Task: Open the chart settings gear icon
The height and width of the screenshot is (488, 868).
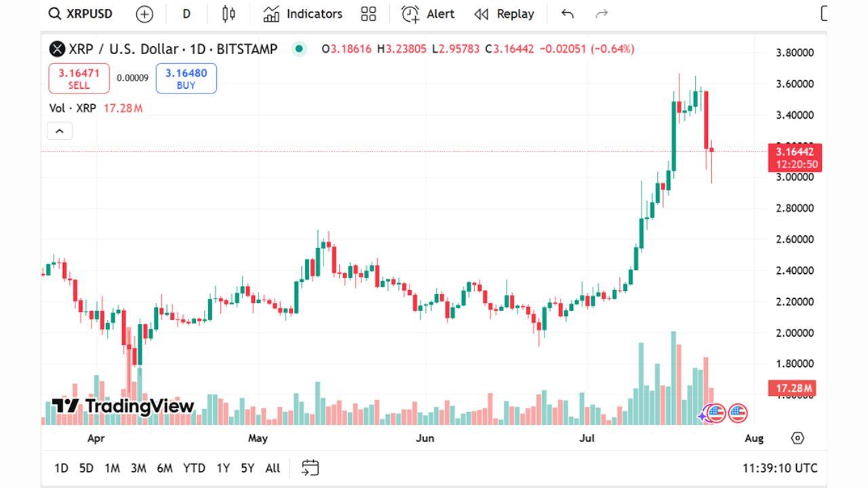Action: click(797, 438)
